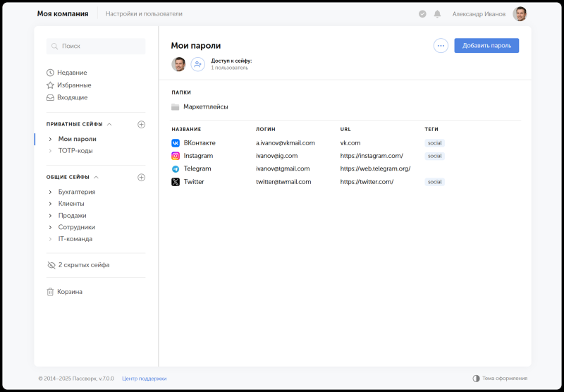Image resolution: width=564 pixels, height=392 pixels.
Task: Collapse the ПРИВАТНЫЕ СЕЙФЫ section
Action: (x=109, y=124)
